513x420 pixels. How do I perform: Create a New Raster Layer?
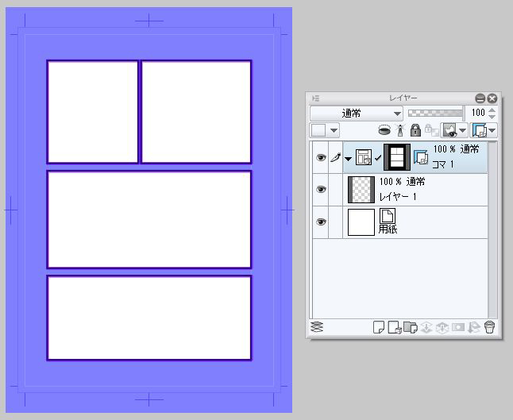pyautogui.click(x=379, y=327)
